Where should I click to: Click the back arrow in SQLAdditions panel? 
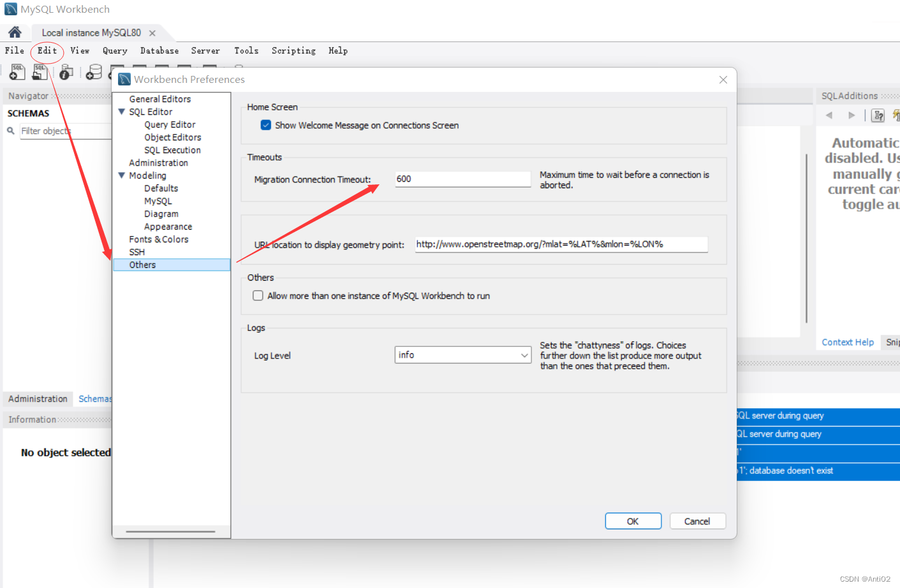pyautogui.click(x=829, y=115)
